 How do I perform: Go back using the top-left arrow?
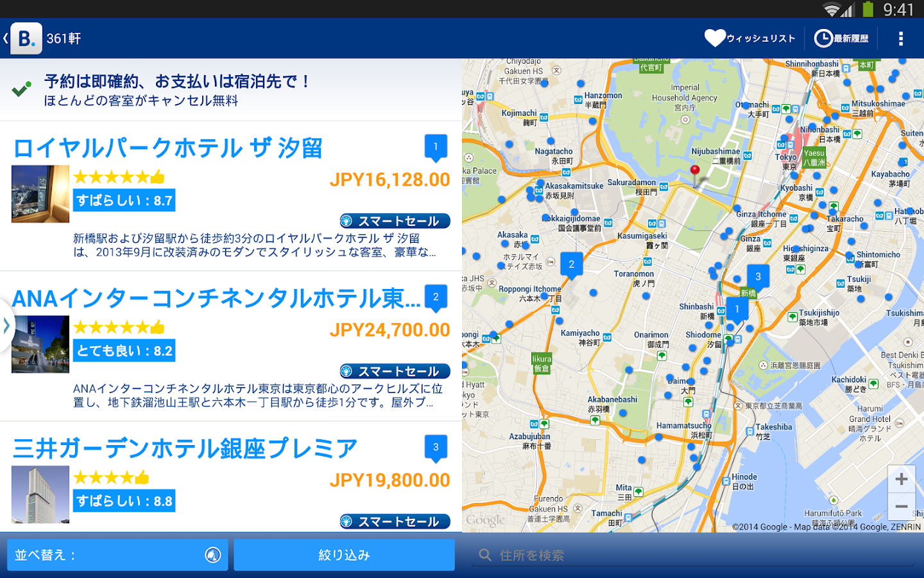5,39
